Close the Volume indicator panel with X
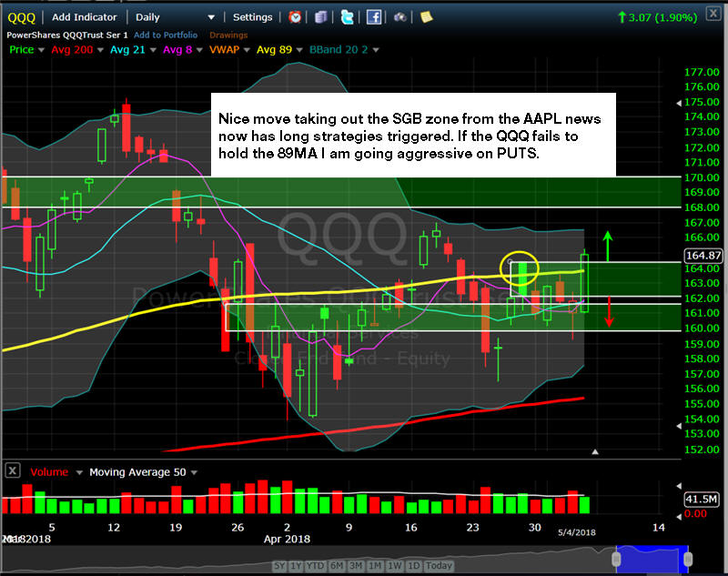728x576 pixels. pos(13,470)
